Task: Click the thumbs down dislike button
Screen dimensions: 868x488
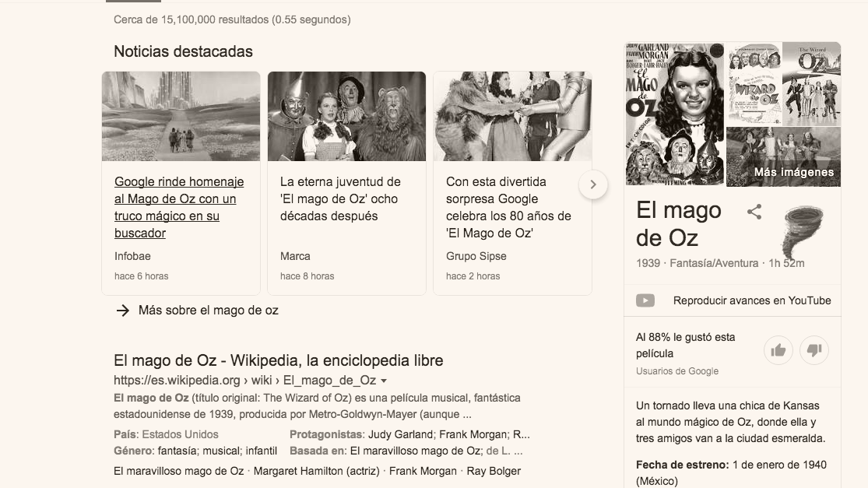Action: [814, 350]
